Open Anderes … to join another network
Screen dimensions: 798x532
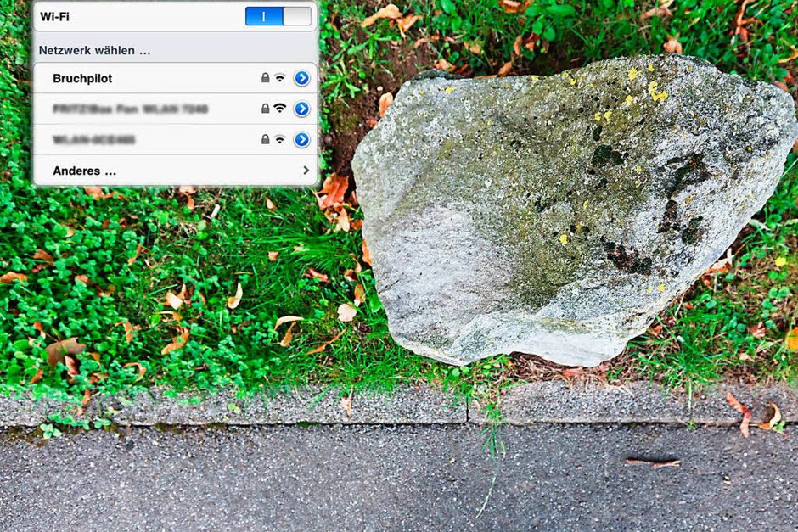176,171
